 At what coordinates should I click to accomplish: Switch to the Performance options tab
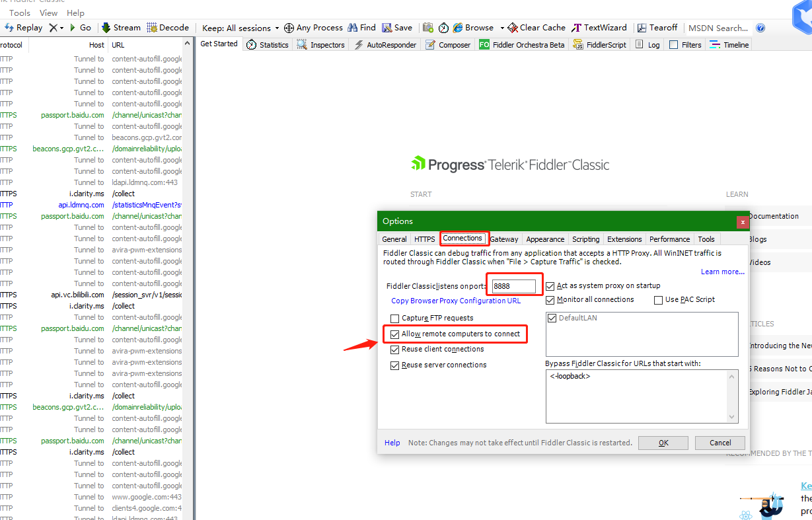(670, 239)
